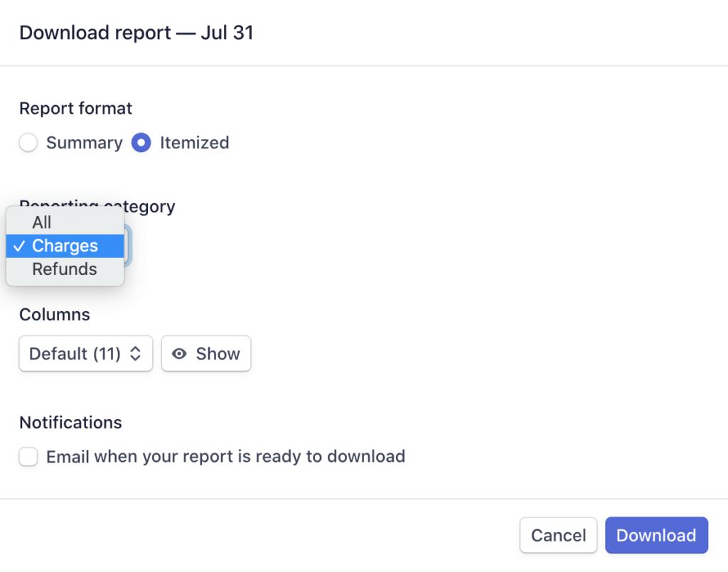The width and height of the screenshot is (728, 572).
Task: Click the Report format heading
Action: point(75,108)
